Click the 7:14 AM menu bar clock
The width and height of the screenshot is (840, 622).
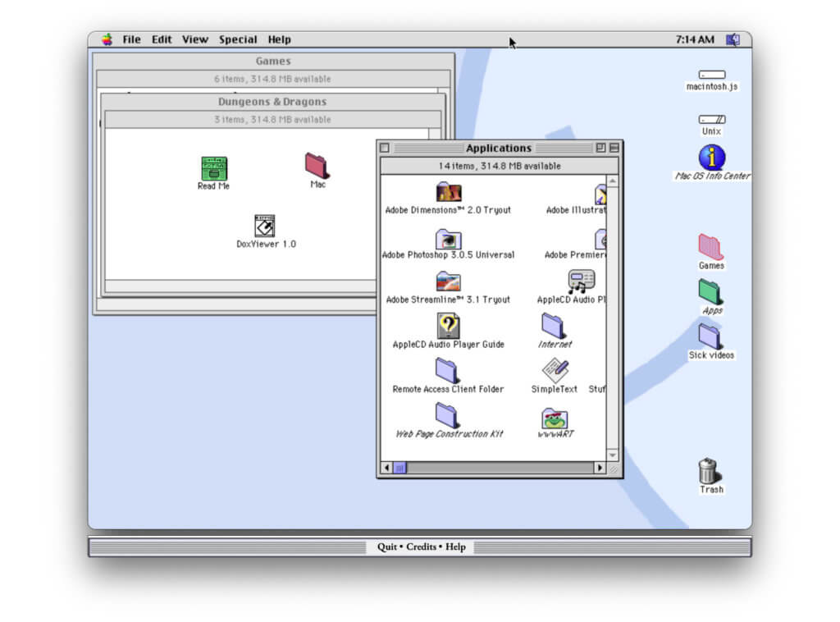coord(694,39)
